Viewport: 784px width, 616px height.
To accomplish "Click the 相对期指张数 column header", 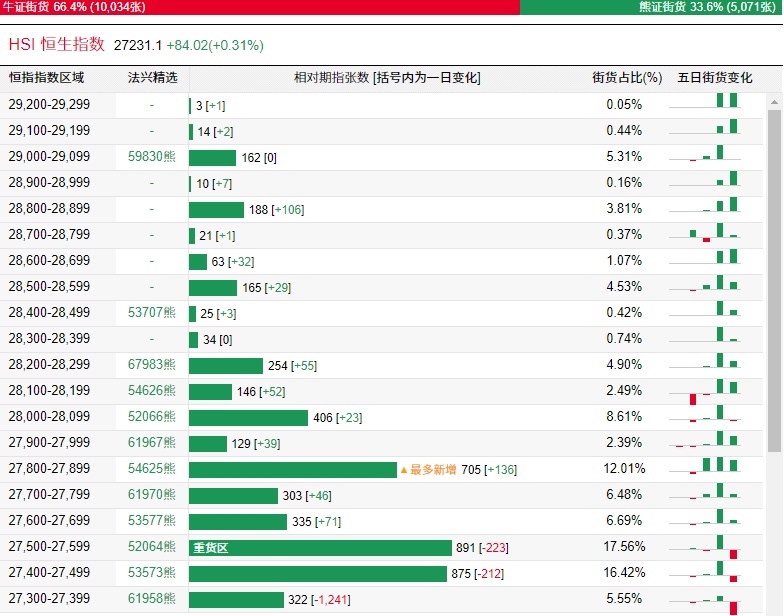I will 387,78.
